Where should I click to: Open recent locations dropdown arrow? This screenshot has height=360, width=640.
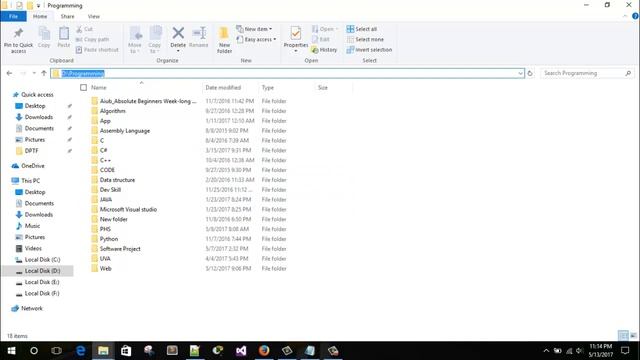click(34, 73)
